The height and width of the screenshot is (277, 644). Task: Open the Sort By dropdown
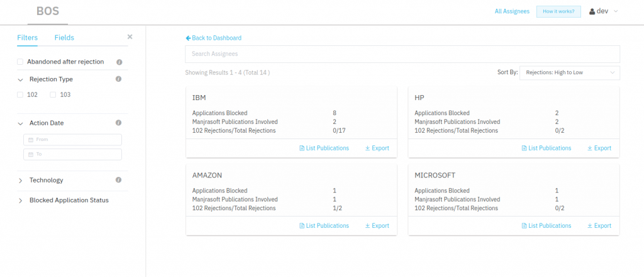[x=570, y=73]
